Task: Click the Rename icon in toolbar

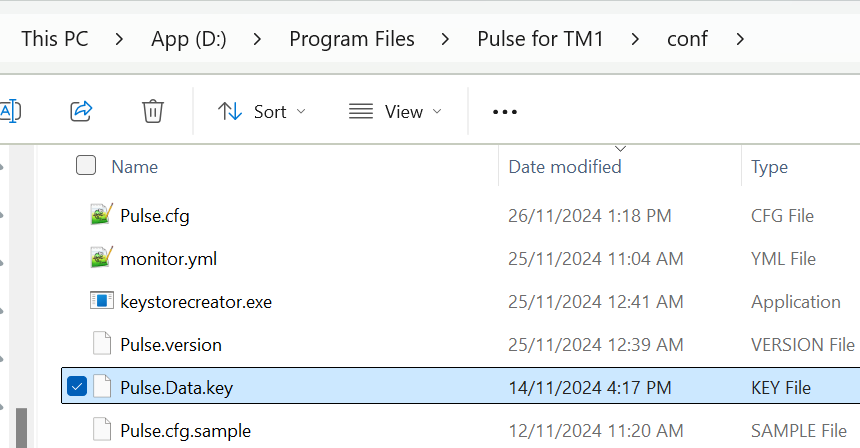Action: click(x=10, y=111)
